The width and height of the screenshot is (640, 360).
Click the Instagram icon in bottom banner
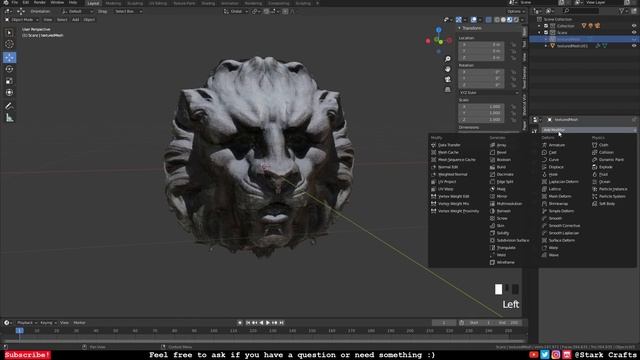point(556,355)
